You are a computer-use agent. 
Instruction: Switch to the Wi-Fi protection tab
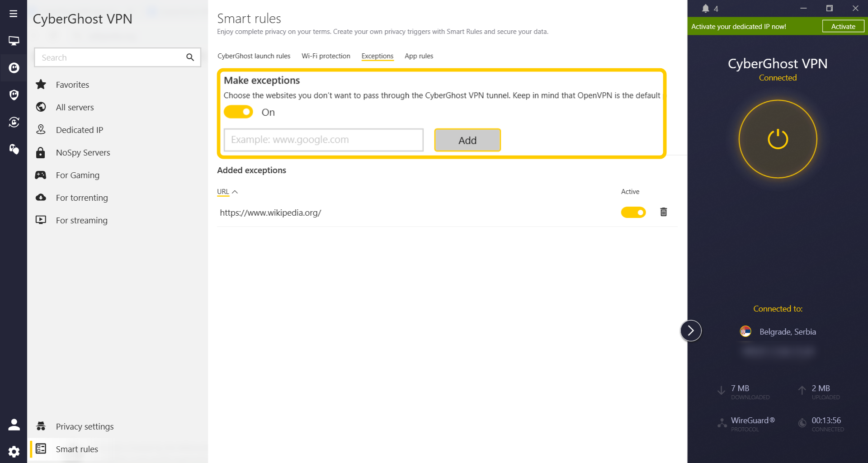coord(325,56)
